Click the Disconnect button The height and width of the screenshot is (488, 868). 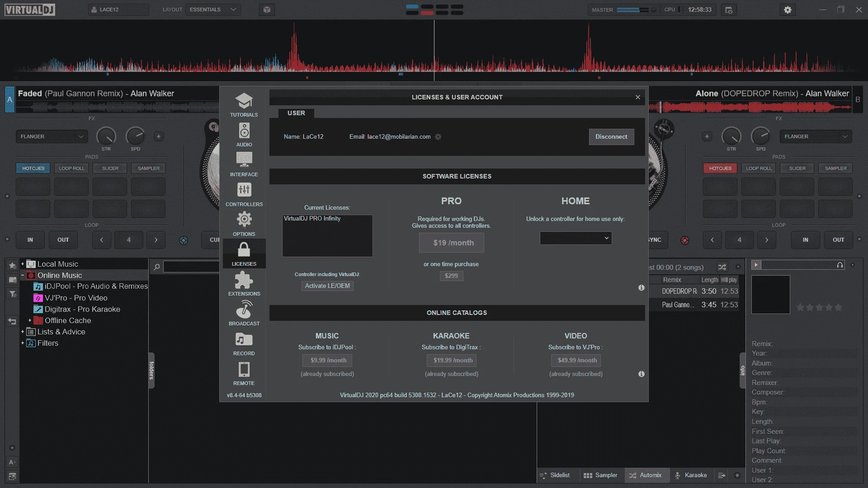click(611, 136)
